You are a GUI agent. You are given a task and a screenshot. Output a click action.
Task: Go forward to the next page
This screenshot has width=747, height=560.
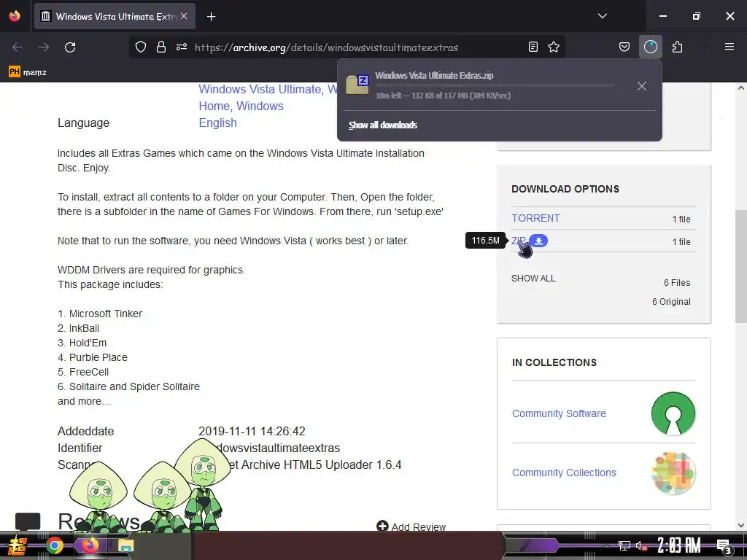tap(44, 47)
